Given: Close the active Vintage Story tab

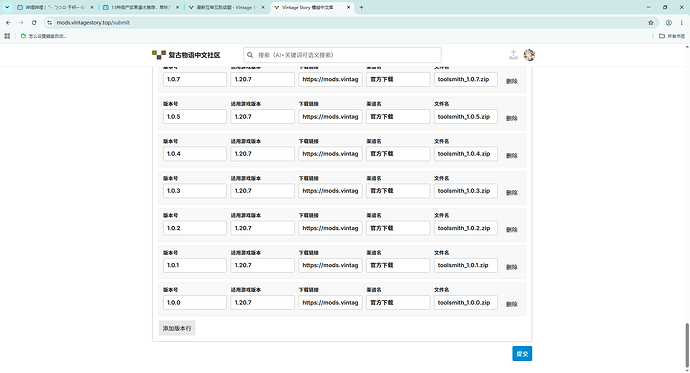Looking at the screenshot, I should click(348, 7).
